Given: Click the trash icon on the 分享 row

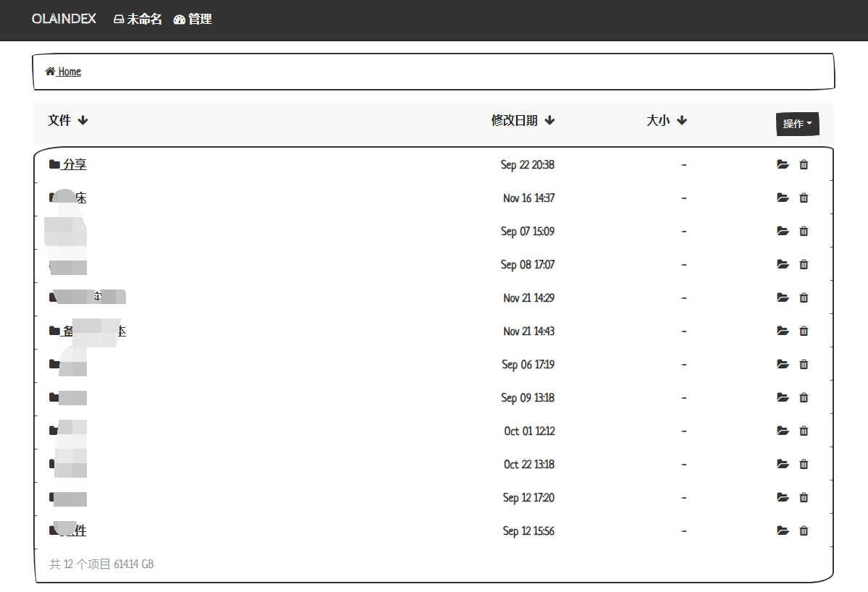Looking at the screenshot, I should coord(804,164).
